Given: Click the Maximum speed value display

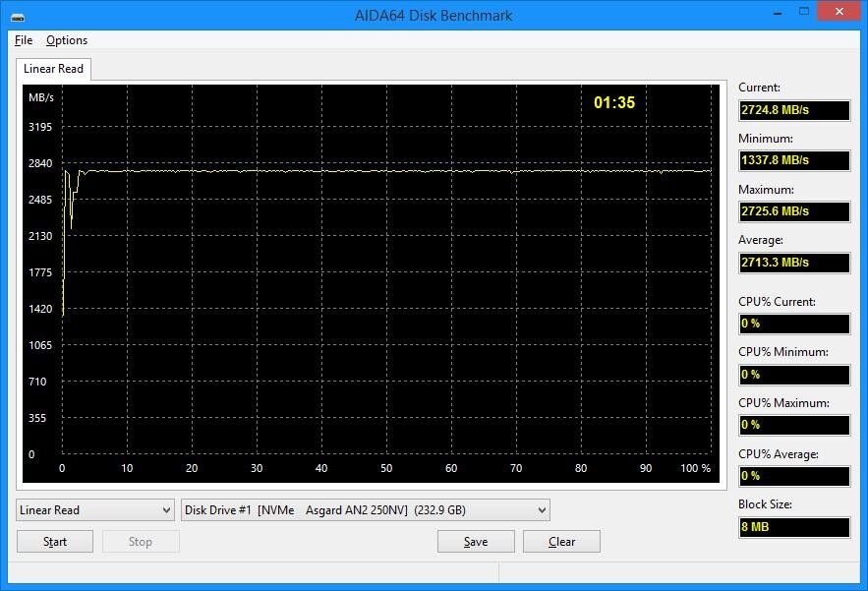Looking at the screenshot, I should coord(794,211).
